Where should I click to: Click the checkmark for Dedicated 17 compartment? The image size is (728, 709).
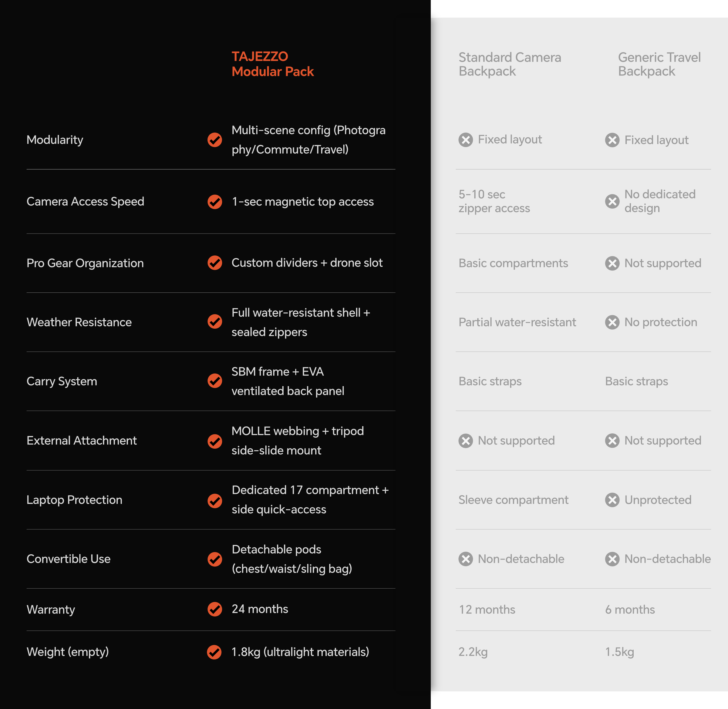click(x=215, y=501)
